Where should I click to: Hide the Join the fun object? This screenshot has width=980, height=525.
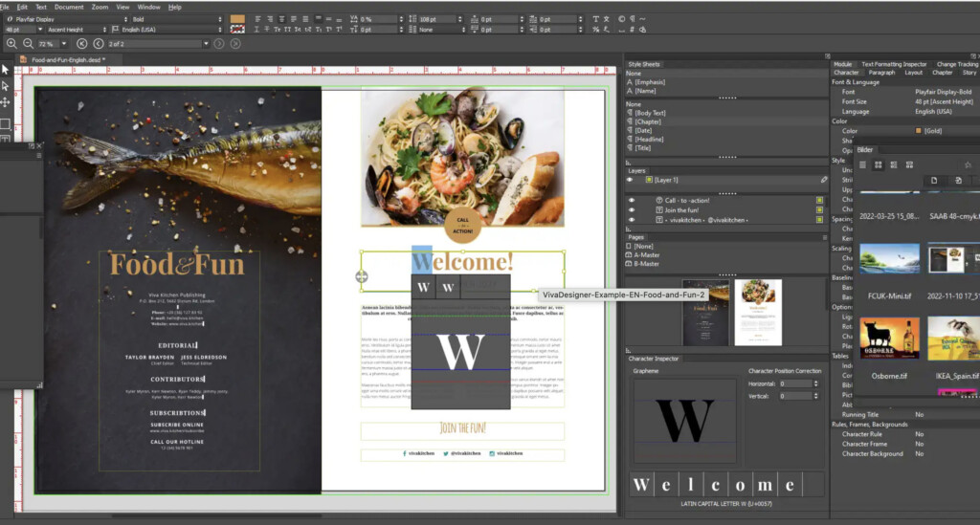632,210
